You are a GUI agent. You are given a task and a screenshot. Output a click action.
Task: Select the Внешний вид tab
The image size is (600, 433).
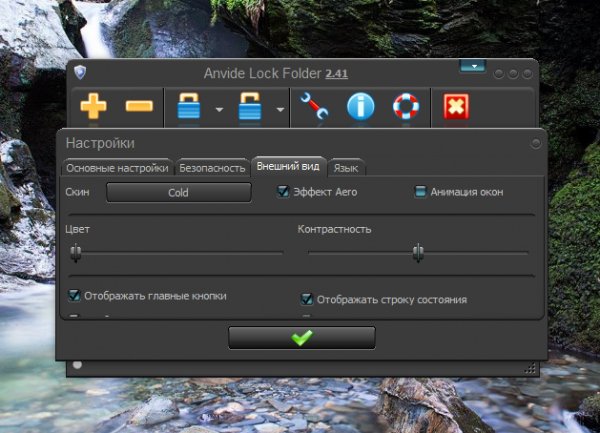(x=289, y=166)
